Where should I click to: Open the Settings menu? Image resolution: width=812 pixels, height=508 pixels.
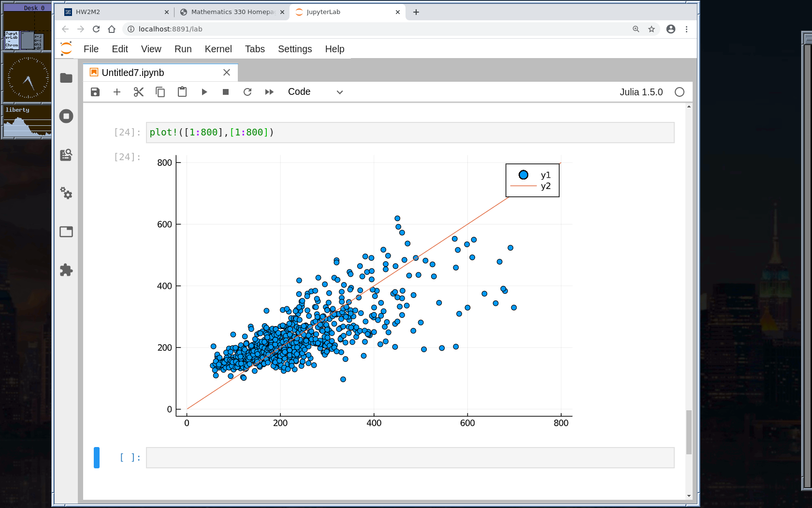click(295, 49)
